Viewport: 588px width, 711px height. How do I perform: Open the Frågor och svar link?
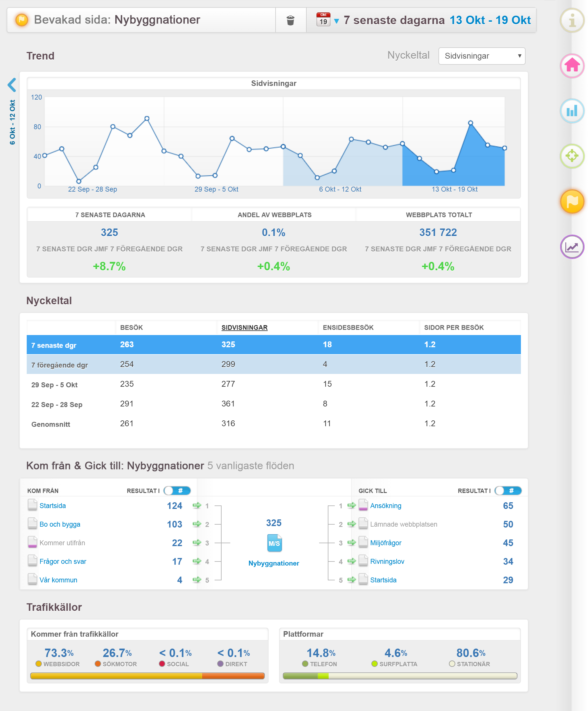point(63,561)
